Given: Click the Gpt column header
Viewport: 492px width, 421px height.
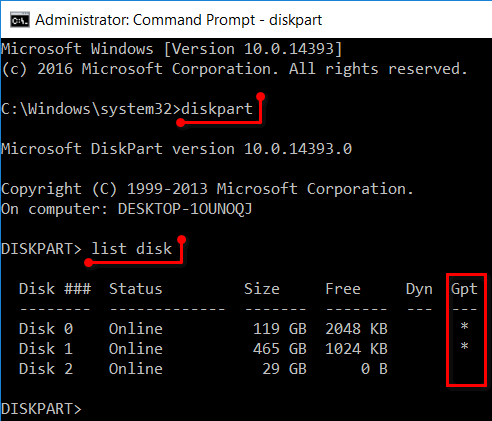Looking at the screenshot, I should point(464,289).
